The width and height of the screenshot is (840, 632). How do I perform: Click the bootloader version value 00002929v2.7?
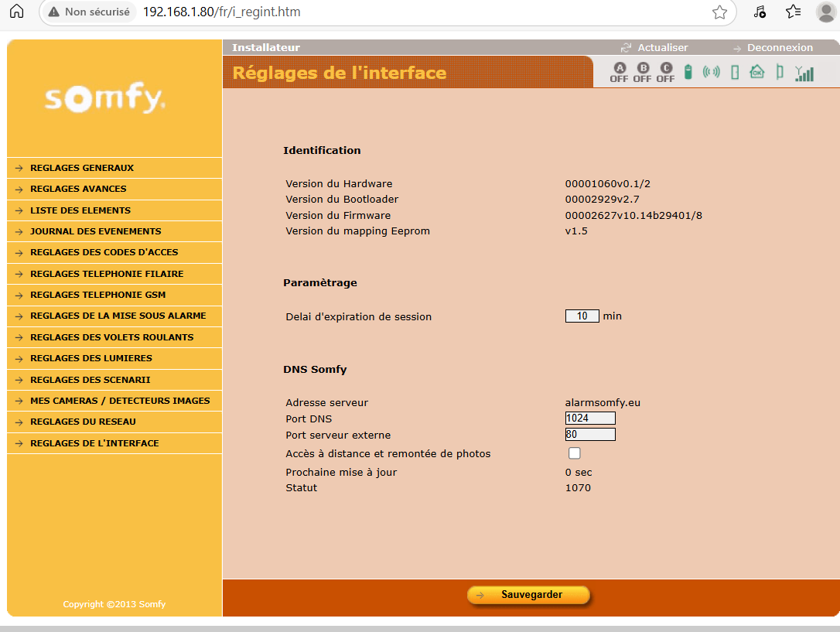tap(602, 200)
